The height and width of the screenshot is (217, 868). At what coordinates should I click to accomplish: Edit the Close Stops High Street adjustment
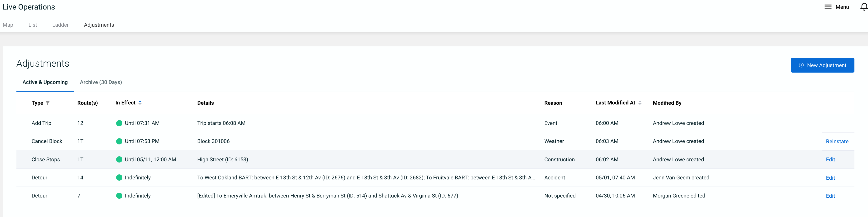pyautogui.click(x=830, y=160)
